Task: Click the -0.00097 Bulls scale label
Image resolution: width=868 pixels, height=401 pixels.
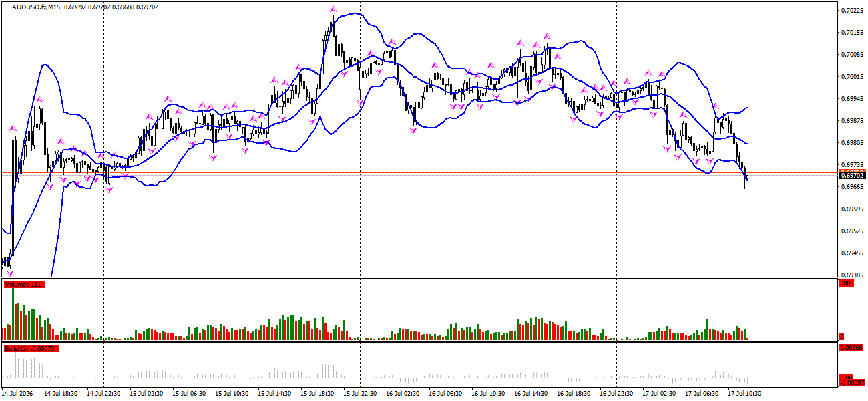Action: [x=852, y=382]
